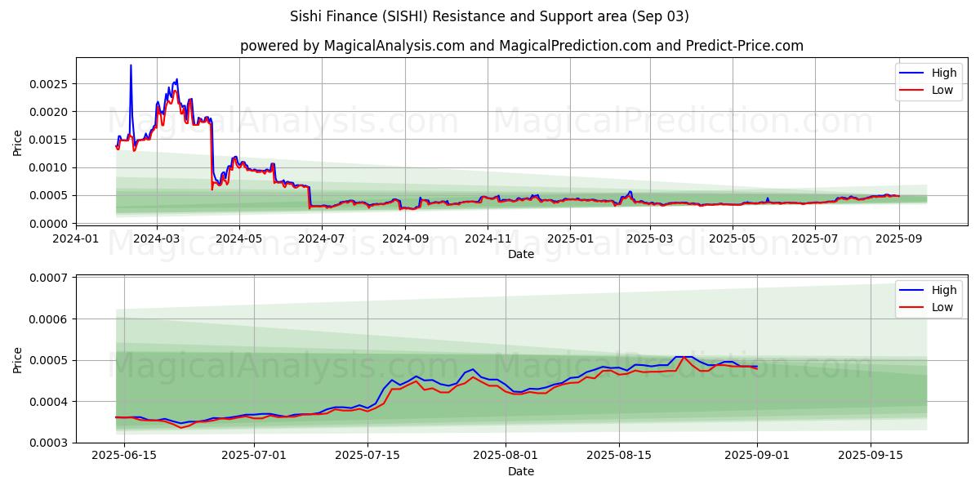The width and height of the screenshot is (980, 490).
Task: Click the '2024-09' date tick
Action: click(x=405, y=238)
